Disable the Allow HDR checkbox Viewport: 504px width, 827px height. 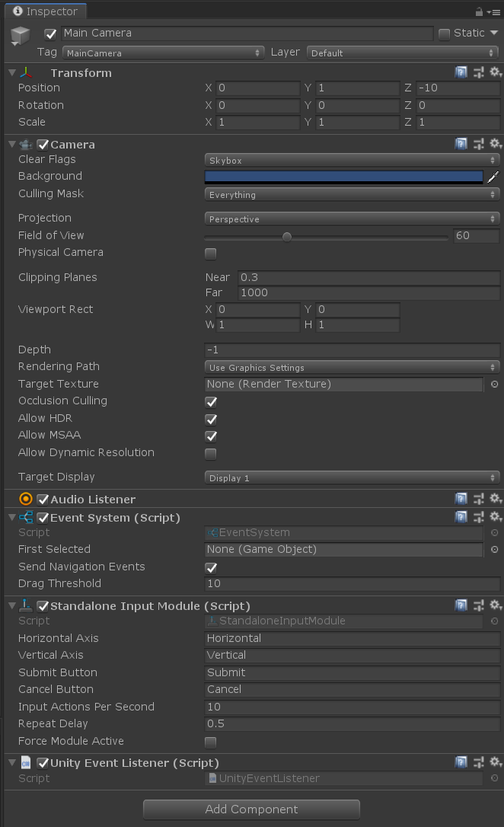(x=211, y=420)
